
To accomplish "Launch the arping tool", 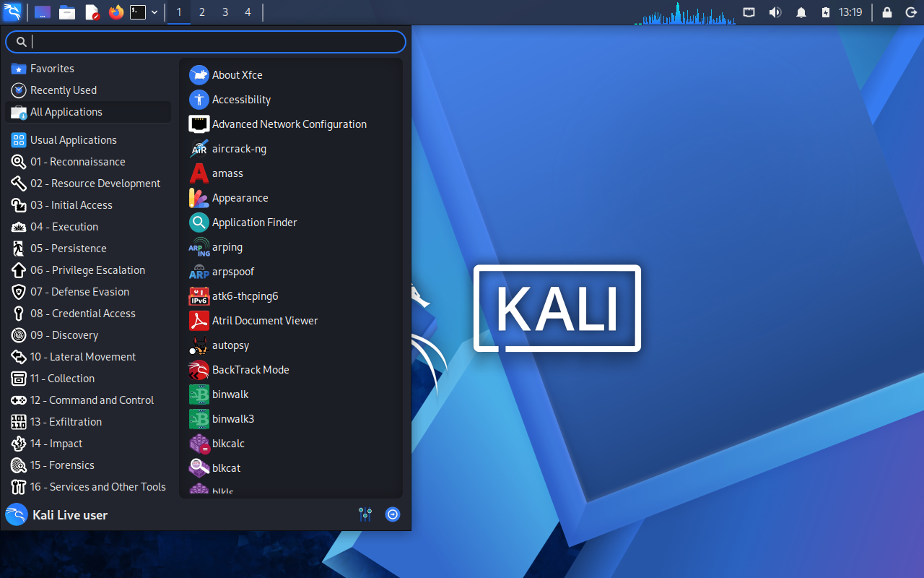I will click(291, 247).
